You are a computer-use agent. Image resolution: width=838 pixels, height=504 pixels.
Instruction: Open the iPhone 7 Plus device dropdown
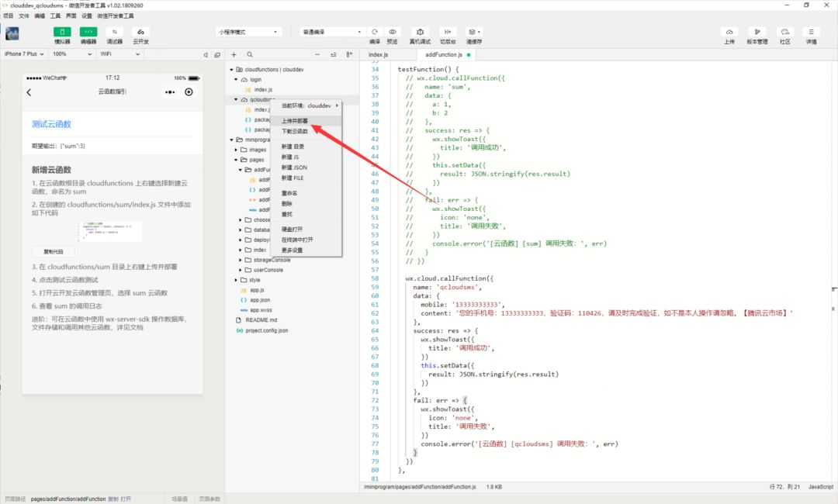[24, 54]
